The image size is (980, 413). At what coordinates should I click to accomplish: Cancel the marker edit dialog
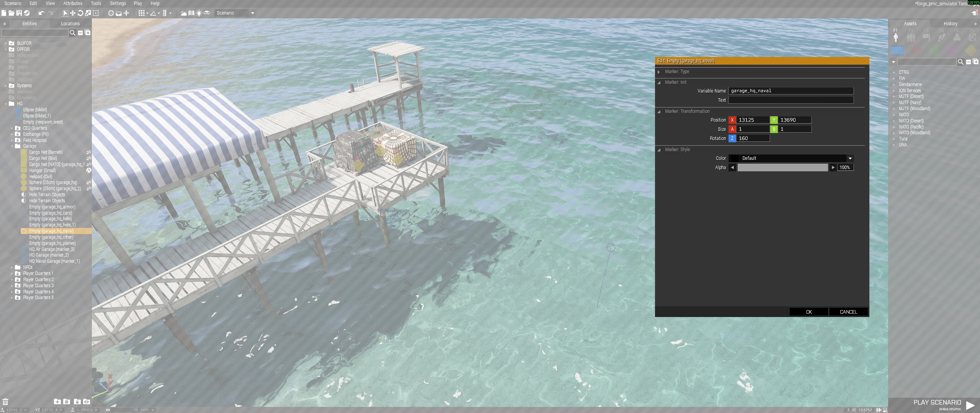848,312
